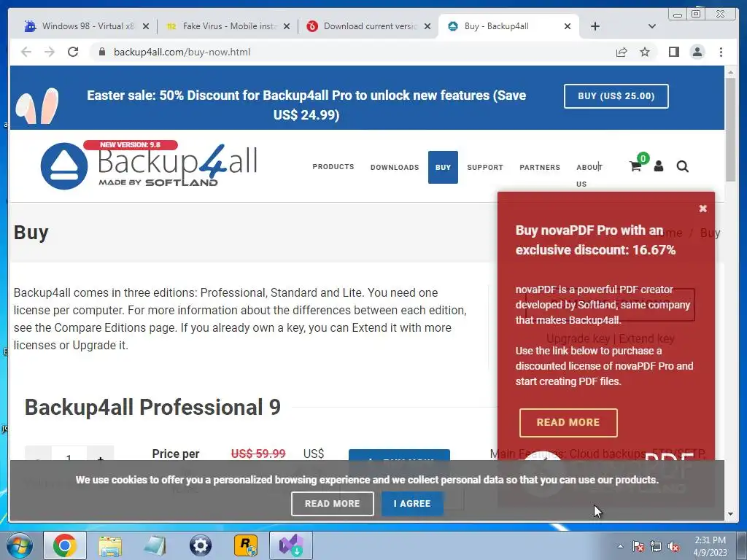Click Read More on cookie banner
This screenshot has width=747, height=560.
(332, 504)
